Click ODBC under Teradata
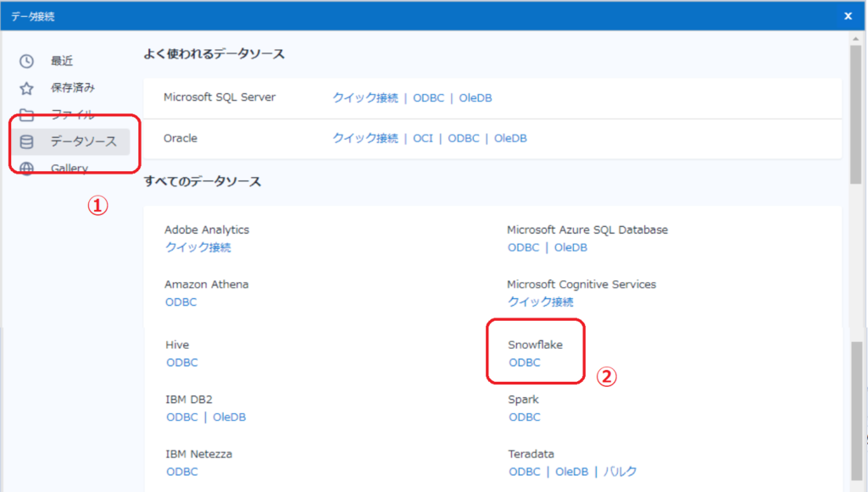The width and height of the screenshot is (868, 492). (525, 472)
